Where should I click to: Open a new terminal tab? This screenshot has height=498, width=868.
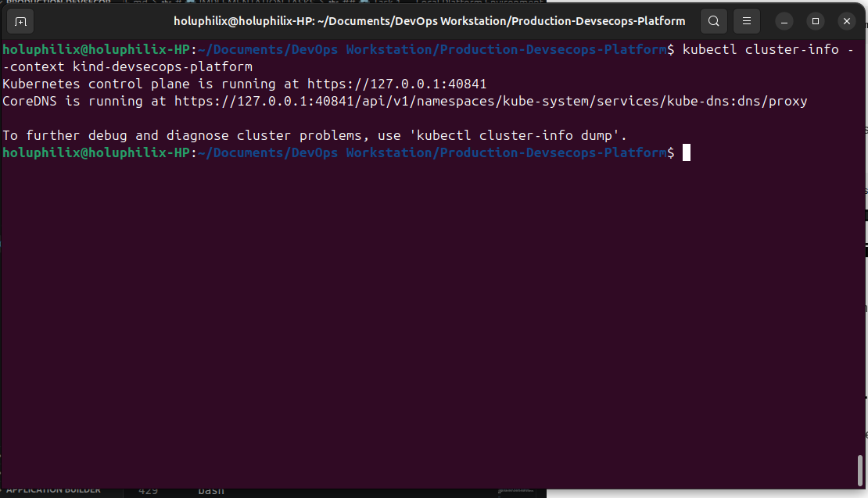20,22
